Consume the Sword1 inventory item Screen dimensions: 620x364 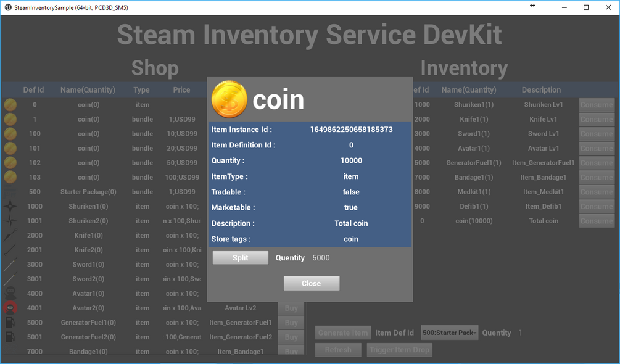(x=597, y=134)
